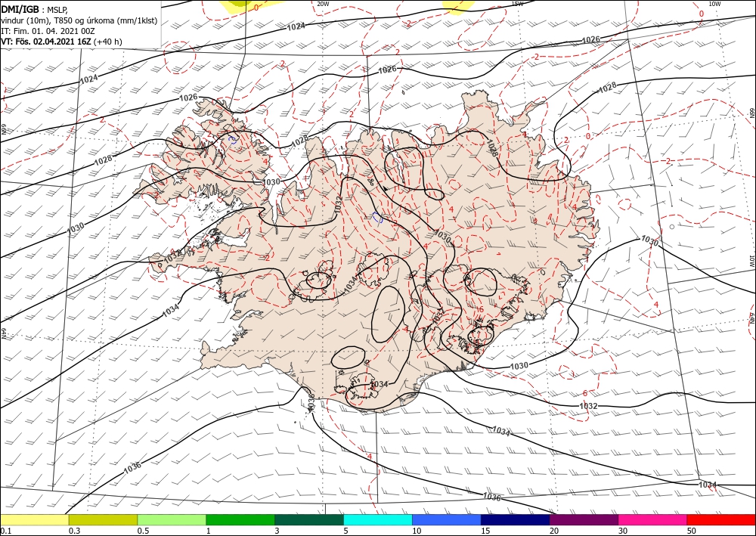
Task: Click the legend value '20'
Action: click(554, 531)
